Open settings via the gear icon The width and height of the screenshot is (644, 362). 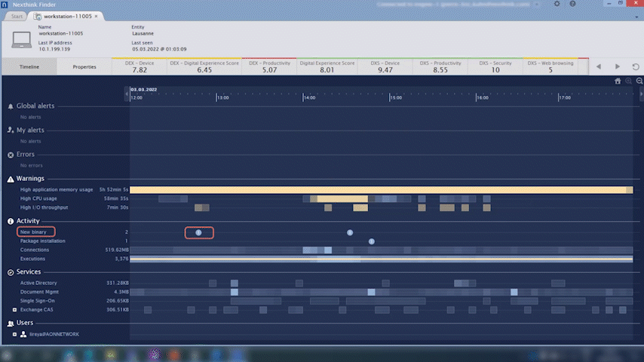[557, 4]
